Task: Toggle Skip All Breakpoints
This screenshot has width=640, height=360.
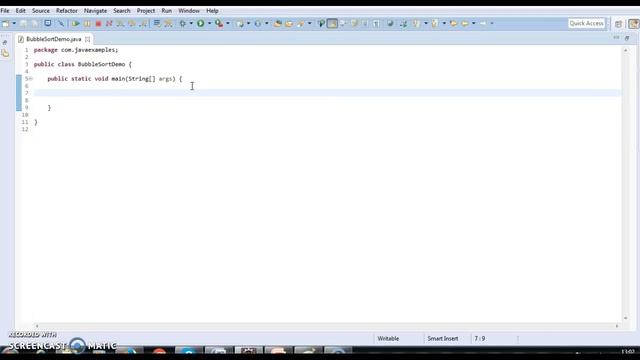Action: pyautogui.click(x=61, y=24)
